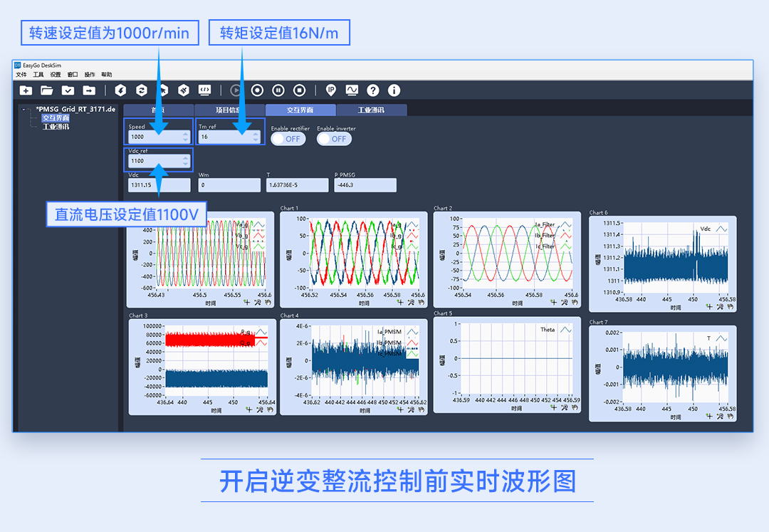
Task: Increment the Speed value with up arrow
Action: [x=185, y=134]
